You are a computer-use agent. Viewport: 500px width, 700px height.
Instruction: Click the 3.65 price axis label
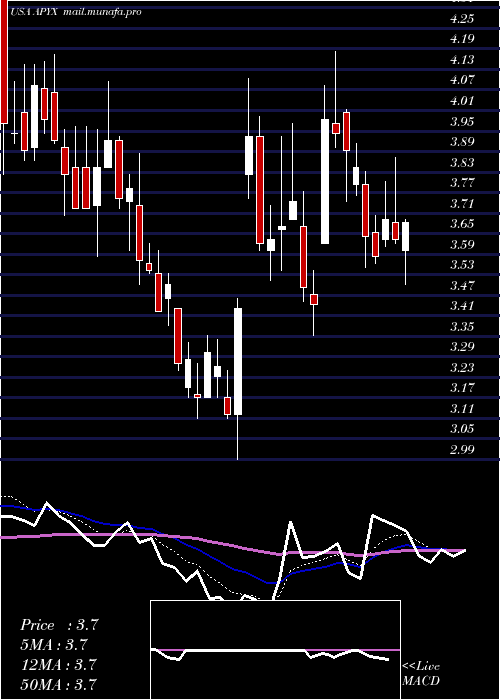pyautogui.click(x=462, y=224)
